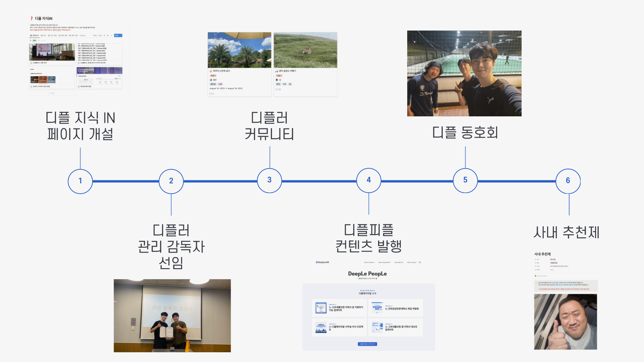Image resolution: width=644 pixels, height=362 pixels.
Task: Click the red question mark icon
Action: [x=32, y=18]
